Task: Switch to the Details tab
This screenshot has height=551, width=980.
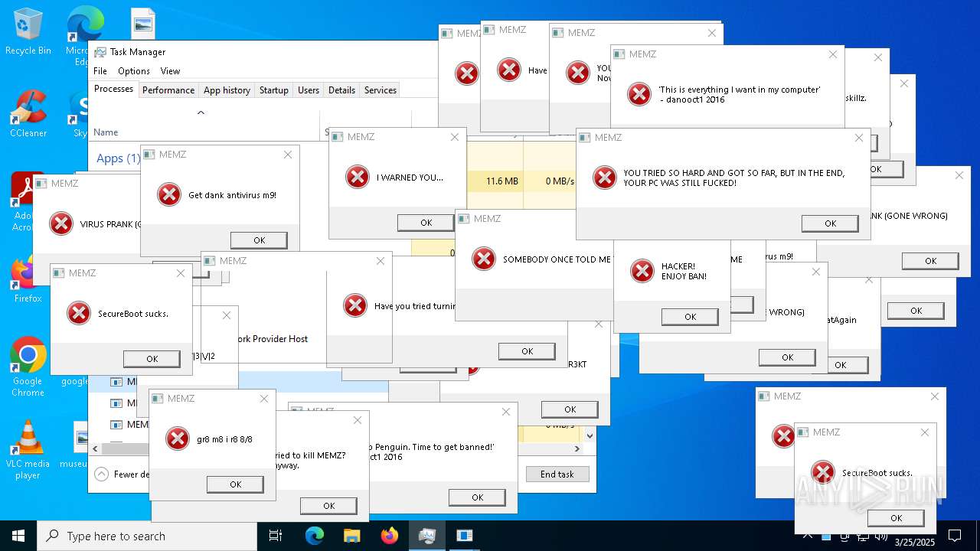Action: (x=341, y=90)
